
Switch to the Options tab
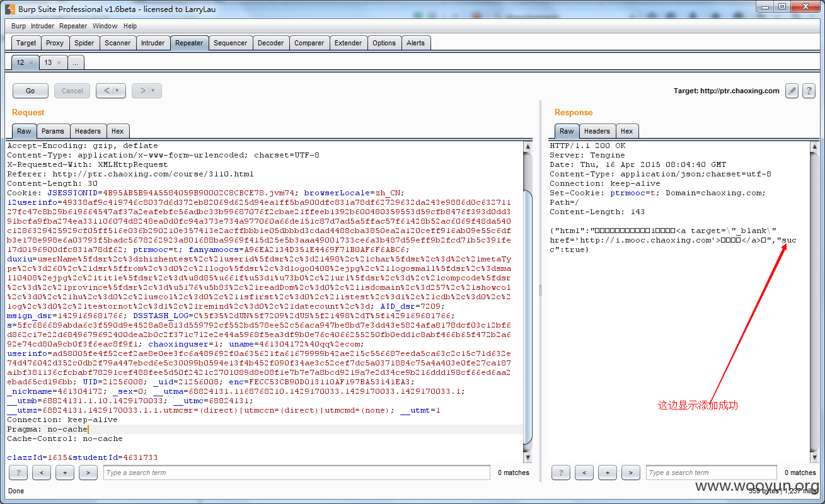coord(384,43)
